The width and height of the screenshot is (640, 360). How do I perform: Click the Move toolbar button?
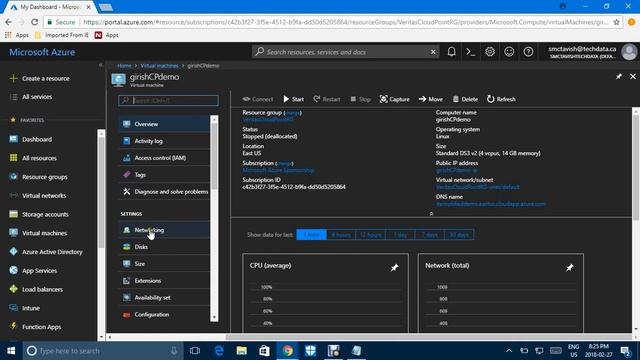(431, 99)
